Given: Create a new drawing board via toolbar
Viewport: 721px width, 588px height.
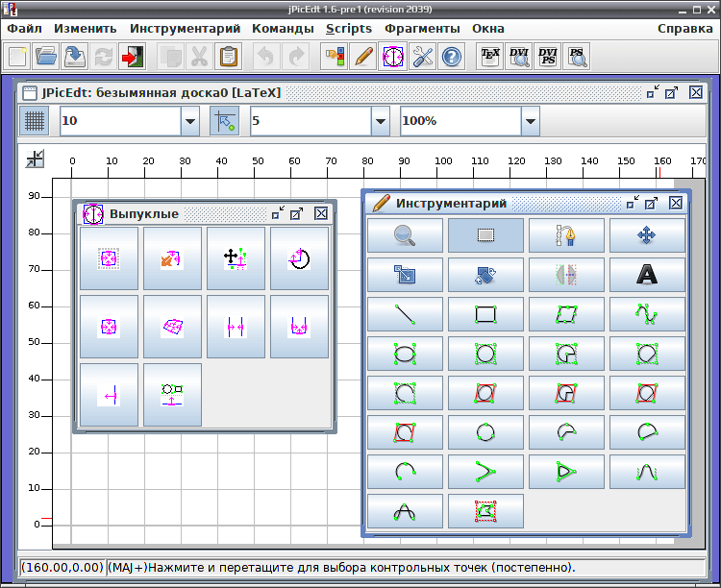Looking at the screenshot, I should (17, 57).
